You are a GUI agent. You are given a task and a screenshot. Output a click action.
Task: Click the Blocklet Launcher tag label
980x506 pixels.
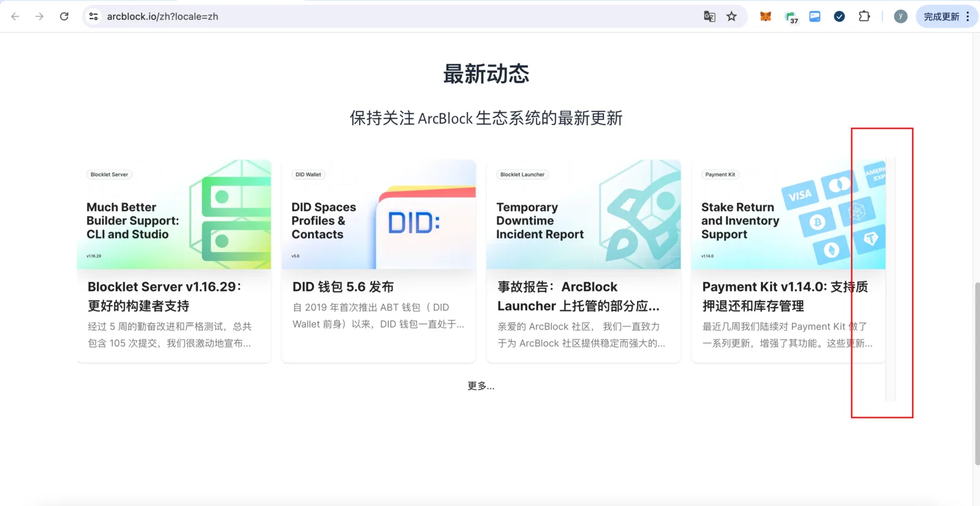[522, 175]
